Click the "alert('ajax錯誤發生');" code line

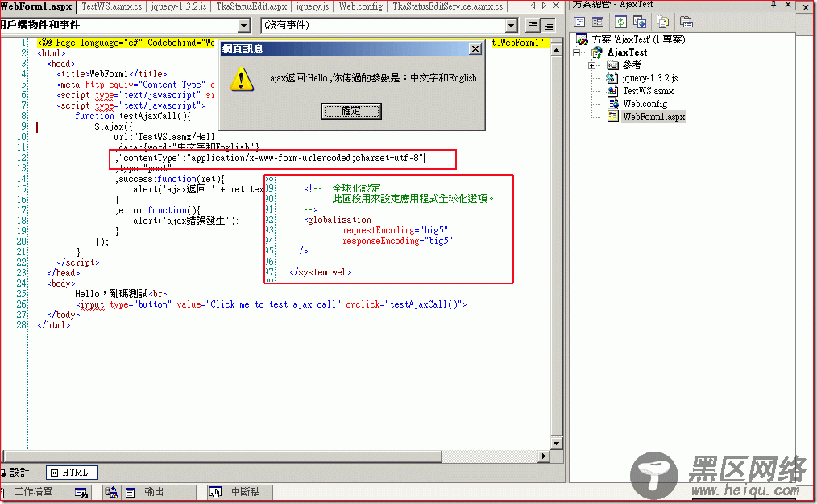tap(187, 221)
